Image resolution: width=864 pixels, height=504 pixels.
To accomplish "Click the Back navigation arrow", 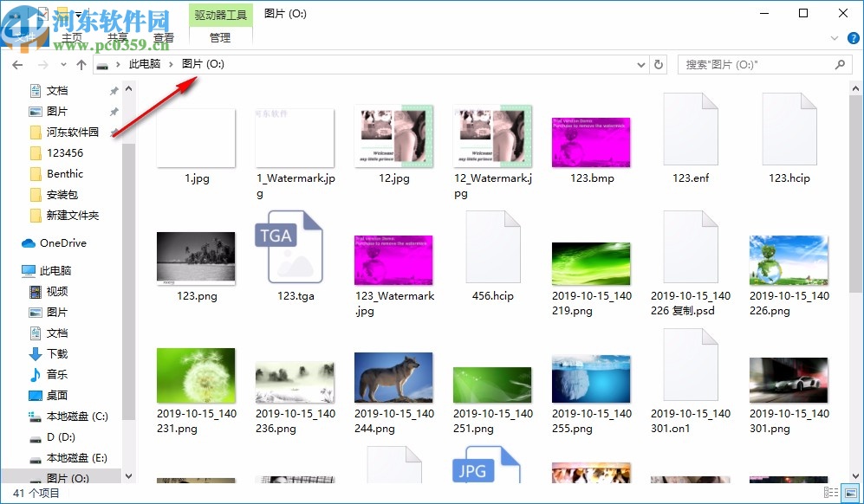I will point(16,64).
